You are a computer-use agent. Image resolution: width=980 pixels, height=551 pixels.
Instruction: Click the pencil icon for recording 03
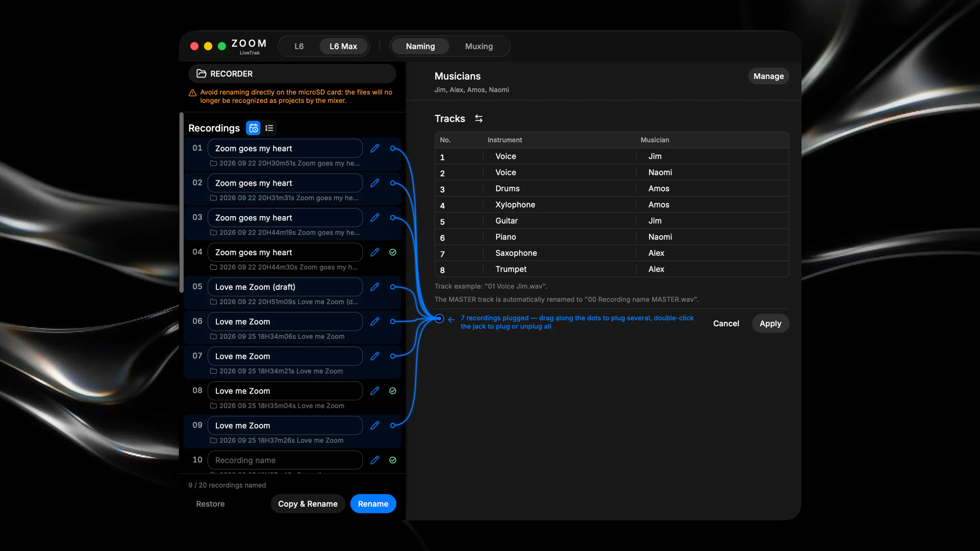[x=375, y=218]
